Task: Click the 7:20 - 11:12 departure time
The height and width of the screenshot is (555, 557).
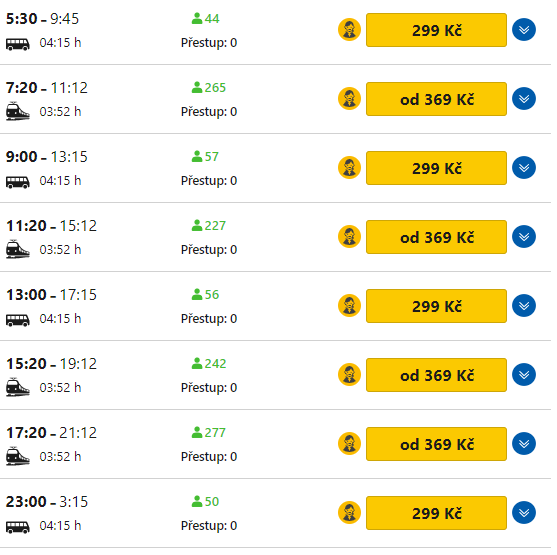Action: coord(47,88)
